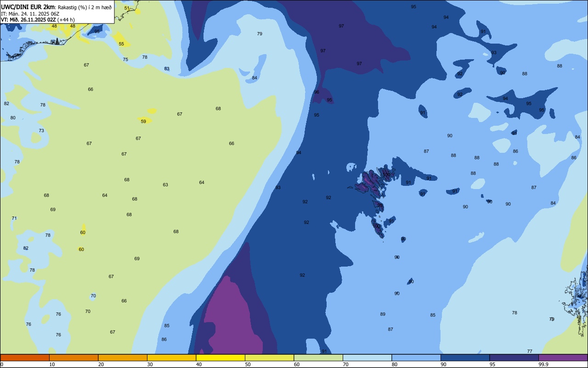Image resolution: width=588 pixels, height=368 pixels.
Task: Select the 20–30 amber legend swatch
Action: pos(123,357)
